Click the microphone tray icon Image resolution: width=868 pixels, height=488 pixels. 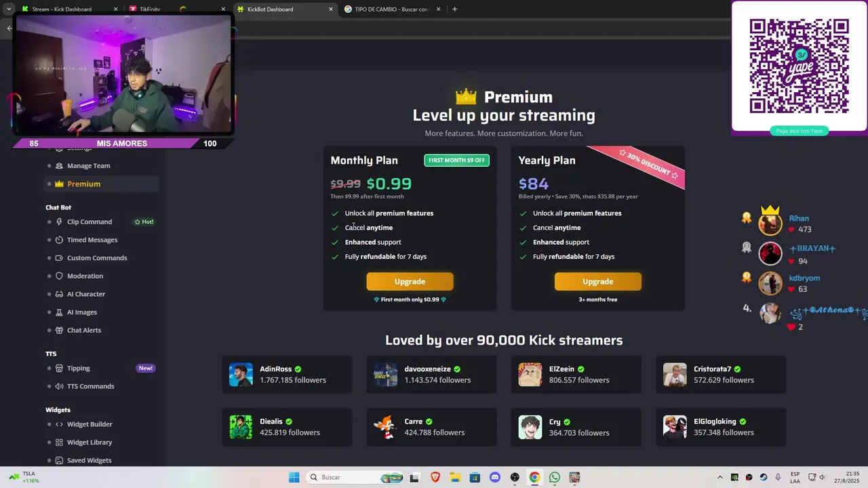[x=778, y=477]
